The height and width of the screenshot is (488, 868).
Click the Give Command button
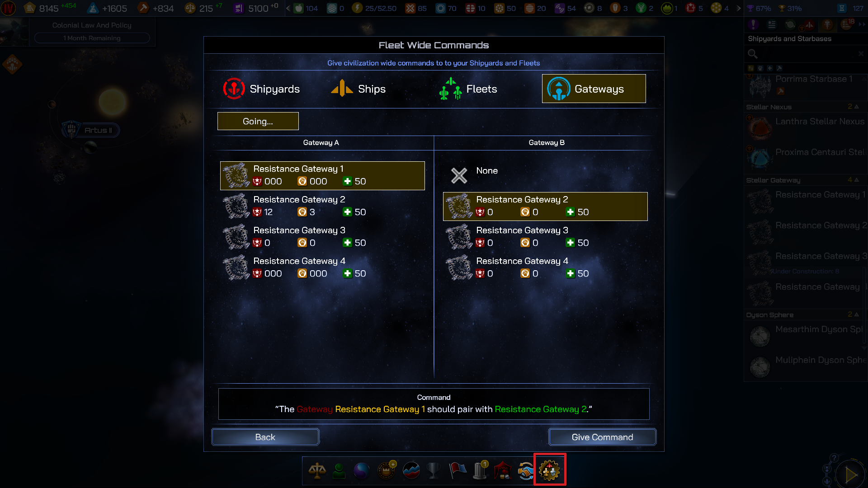(x=602, y=437)
